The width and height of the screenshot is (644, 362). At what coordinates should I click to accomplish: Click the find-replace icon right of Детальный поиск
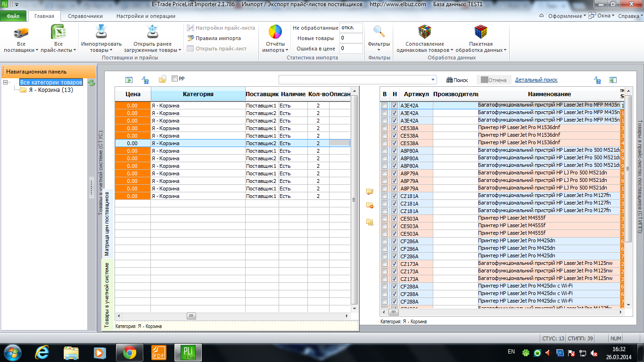pyautogui.click(x=597, y=80)
